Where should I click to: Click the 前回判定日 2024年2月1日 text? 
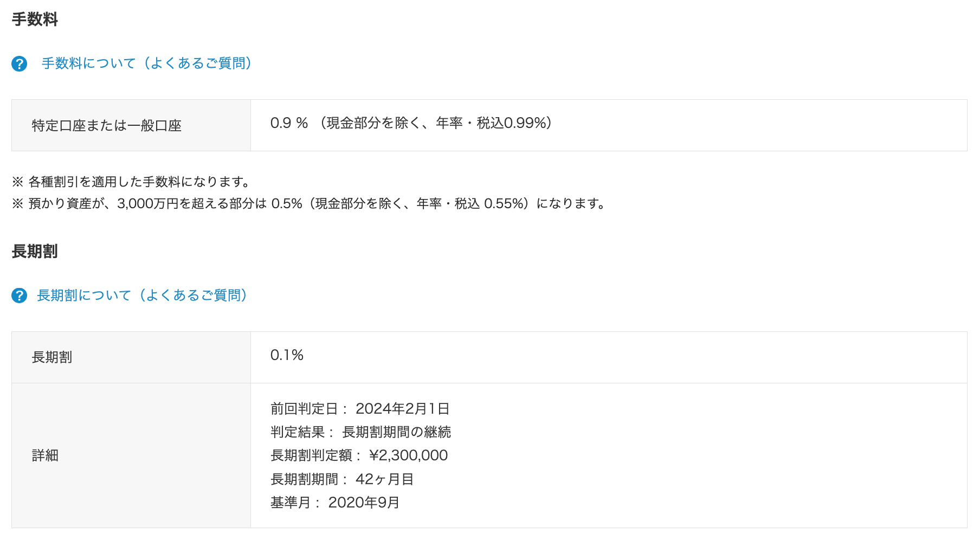coord(360,408)
